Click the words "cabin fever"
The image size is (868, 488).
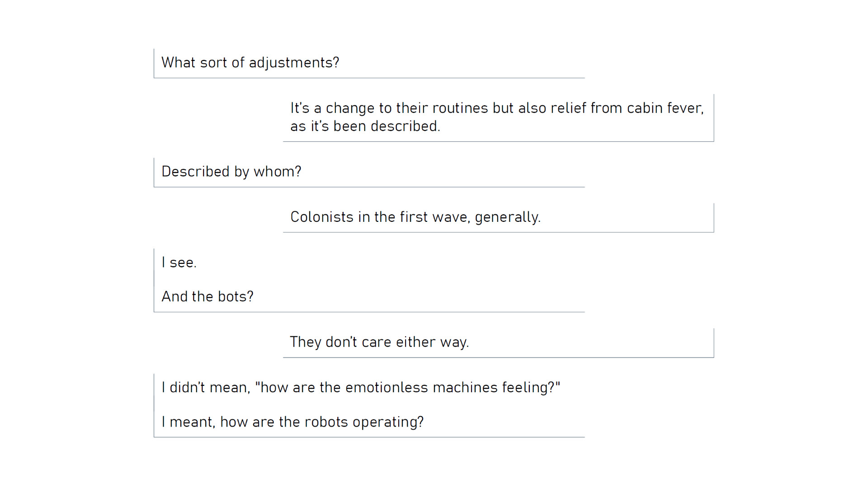point(665,108)
